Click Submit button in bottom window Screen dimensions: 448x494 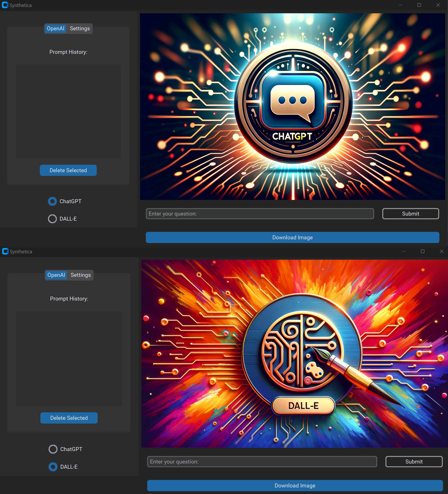[x=414, y=462]
